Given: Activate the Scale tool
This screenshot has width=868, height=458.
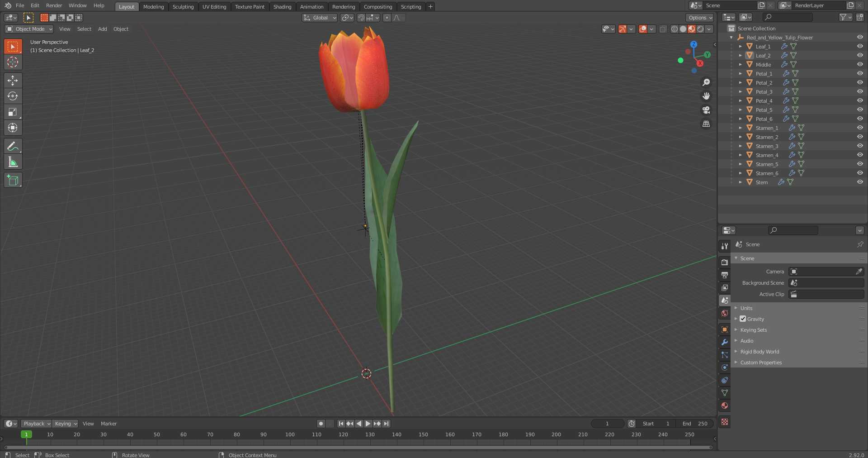Looking at the screenshot, I should click(13, 112).
